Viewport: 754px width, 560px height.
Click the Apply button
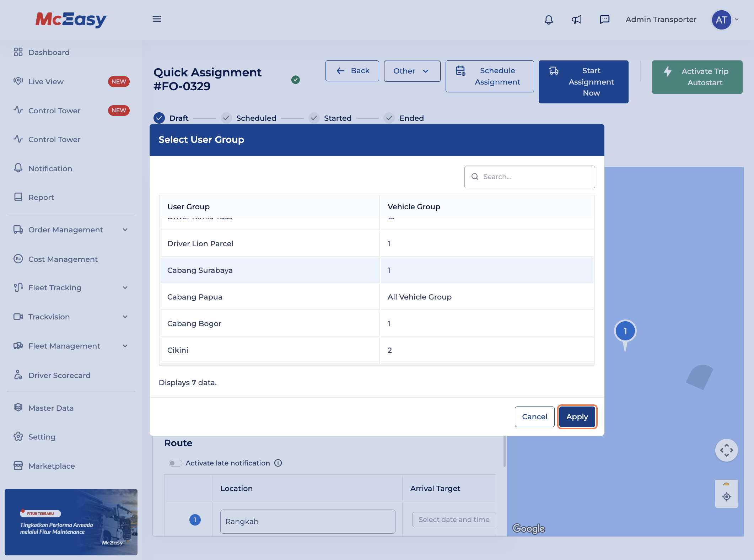577,417
